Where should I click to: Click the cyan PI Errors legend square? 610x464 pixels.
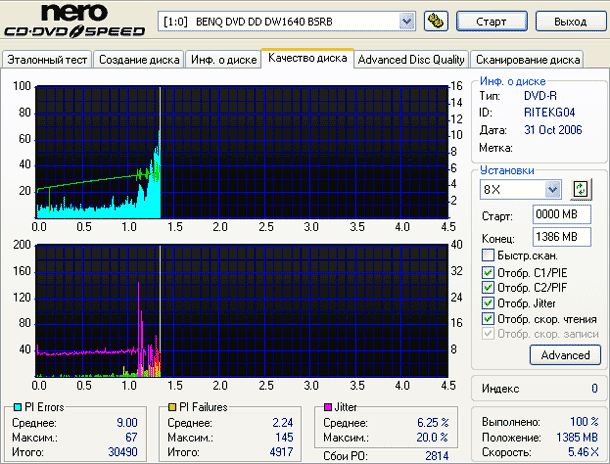[x=15, y=407]
